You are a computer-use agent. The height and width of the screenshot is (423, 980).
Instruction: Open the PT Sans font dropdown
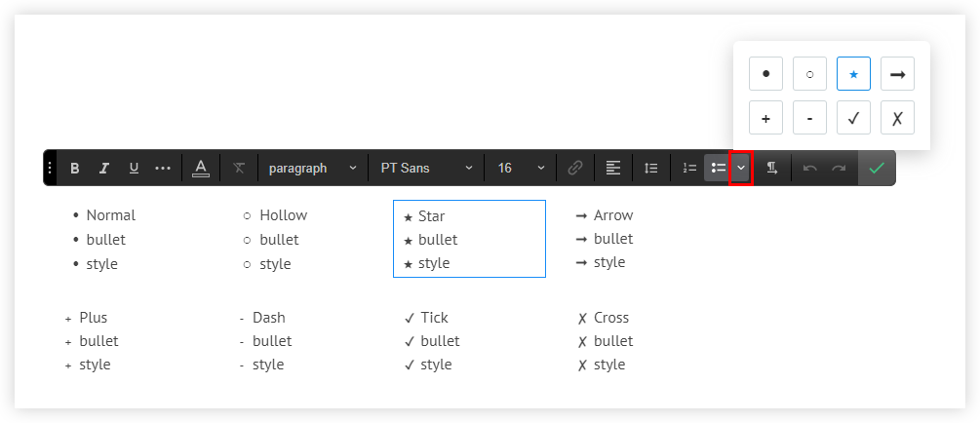click(426, 168)
